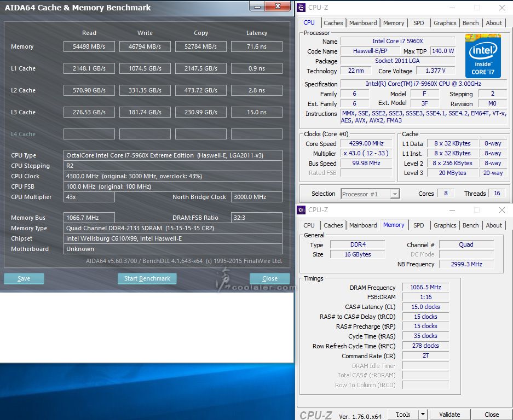Open Memory tab in top CPU-Z window
Screen dimensions: 513x420
(x=394, y=23)
